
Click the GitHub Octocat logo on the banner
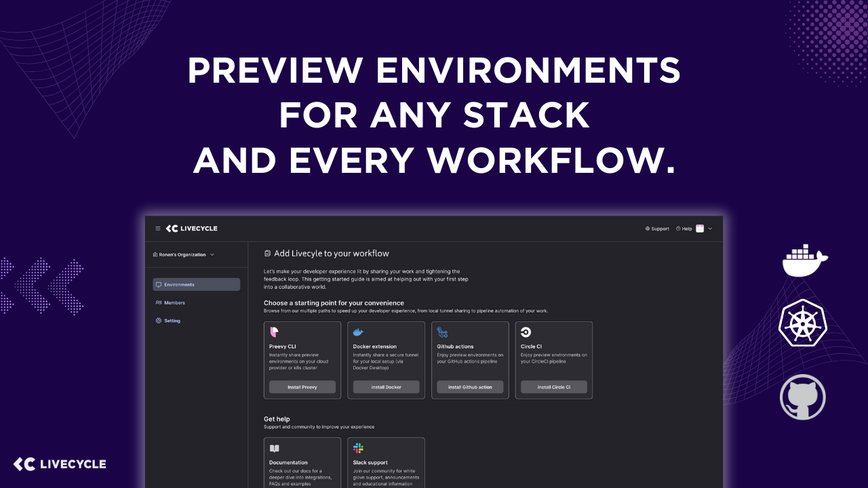point(803,396)
